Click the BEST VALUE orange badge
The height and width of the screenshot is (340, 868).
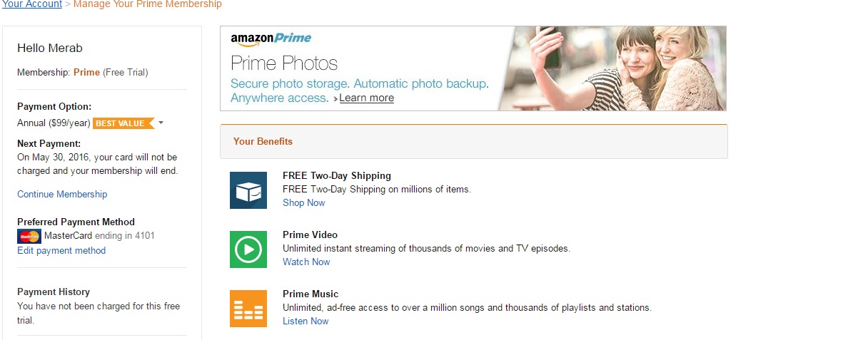(123, 123)
